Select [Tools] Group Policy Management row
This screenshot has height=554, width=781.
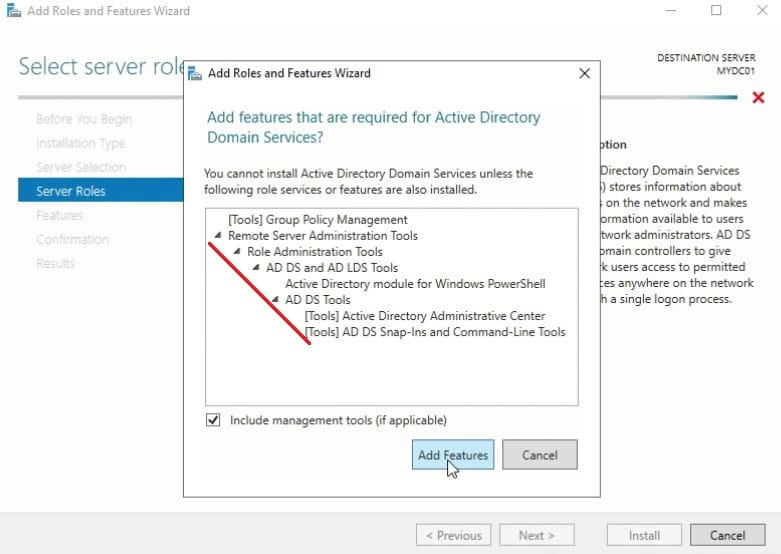(318, 220)
